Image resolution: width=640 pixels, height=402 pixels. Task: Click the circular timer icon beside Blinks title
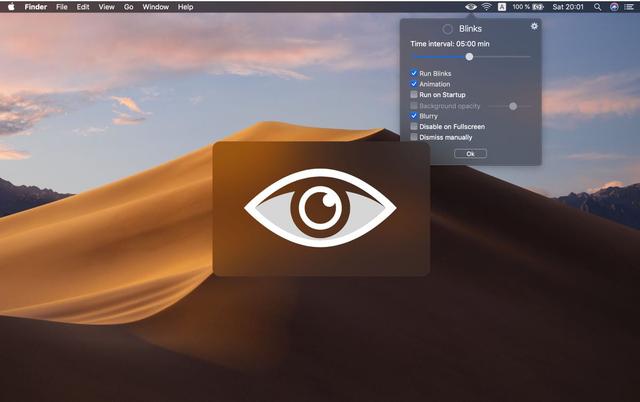[447, 29]
